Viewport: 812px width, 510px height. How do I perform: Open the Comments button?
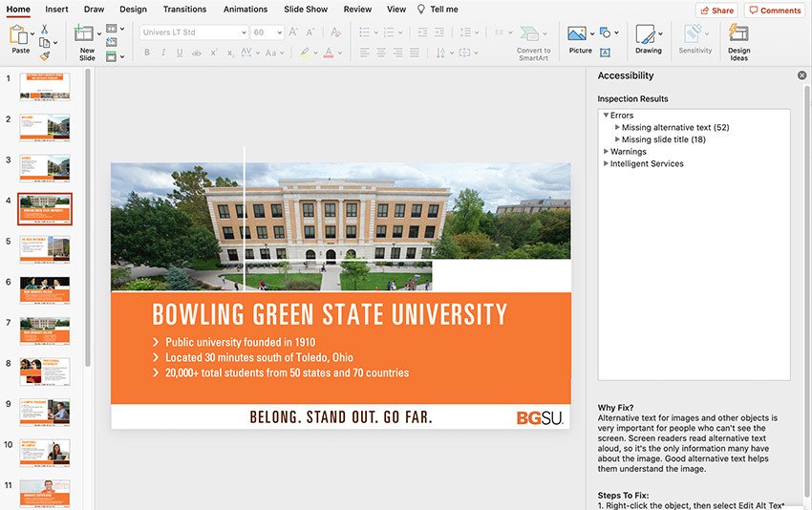click(x=774, y=11)
